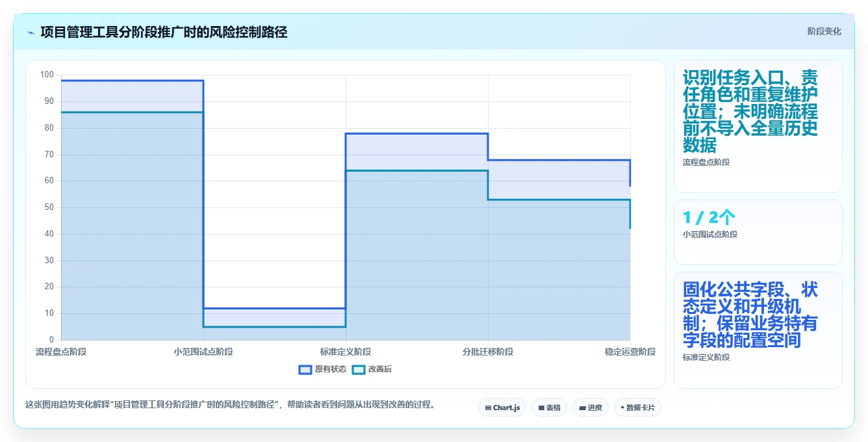Click the 数据卡片 pill button

coord(637,408)
